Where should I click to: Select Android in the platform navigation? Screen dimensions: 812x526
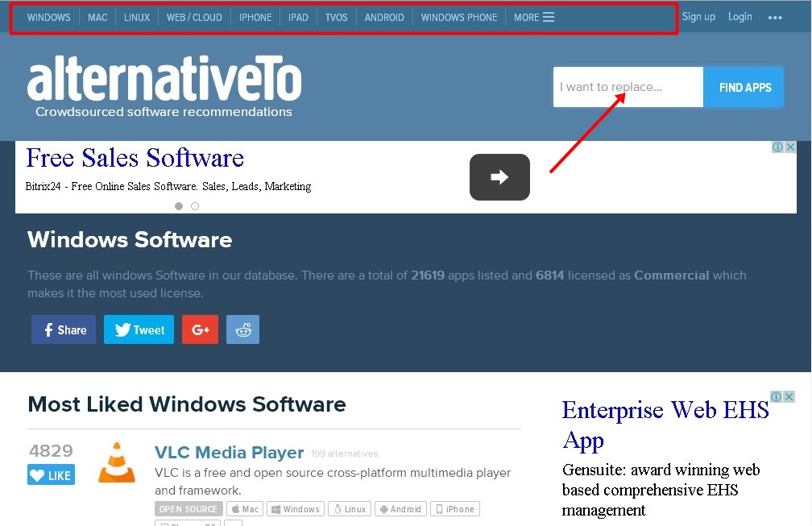384,18
